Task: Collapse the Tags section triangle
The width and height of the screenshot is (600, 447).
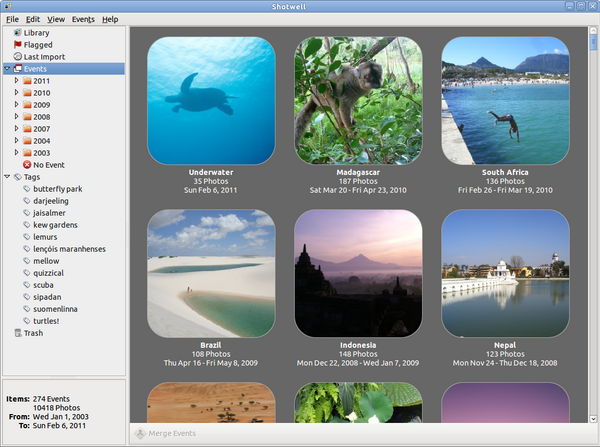Action: pos(7,177)
